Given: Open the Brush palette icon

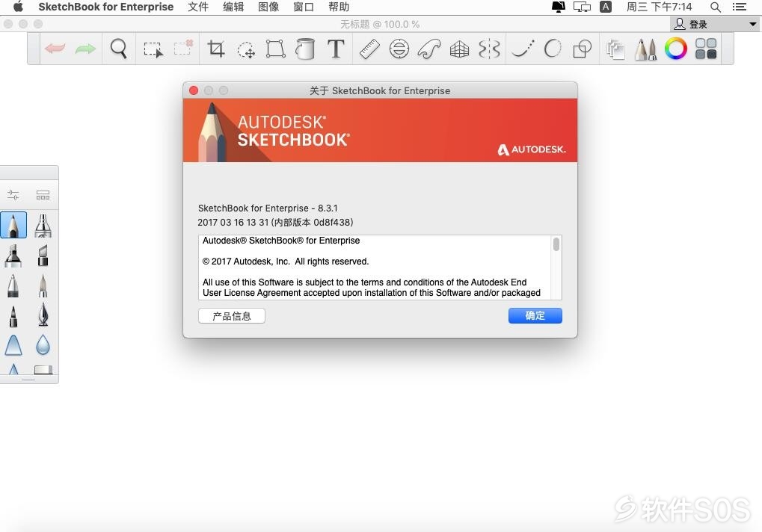Looking at the screenshot, I should (x=646, y=49).
